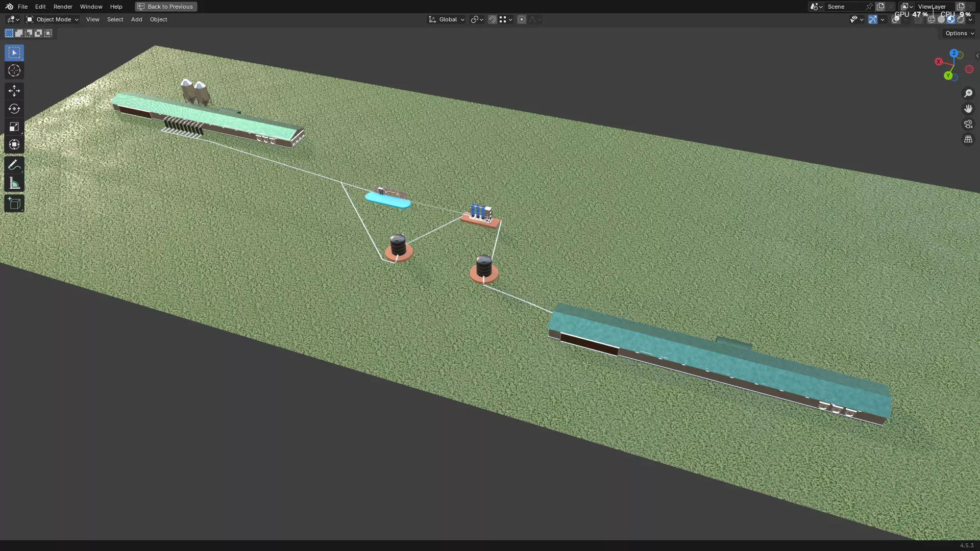The height and width of the screenshot is (551, 980).
Task: Set selection mode to Invert
Action: pyautogui.click(x=38, y=33)
